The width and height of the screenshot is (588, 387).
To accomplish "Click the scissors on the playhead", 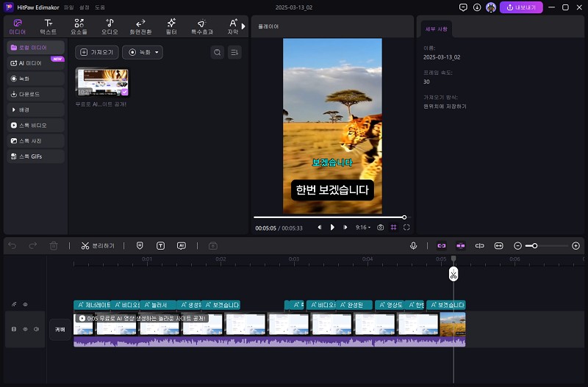I will (453, 274).
